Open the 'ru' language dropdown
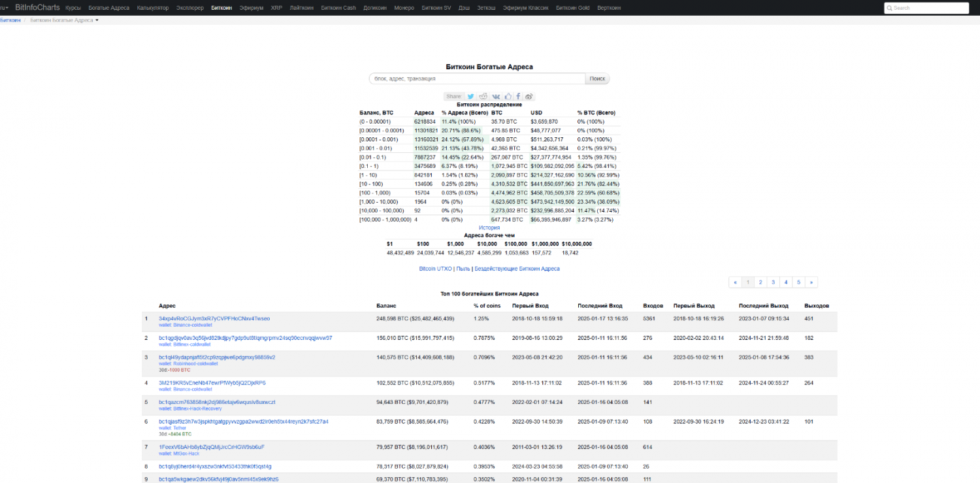The width and height of the screenshot is (980, 483). [4, 8]
